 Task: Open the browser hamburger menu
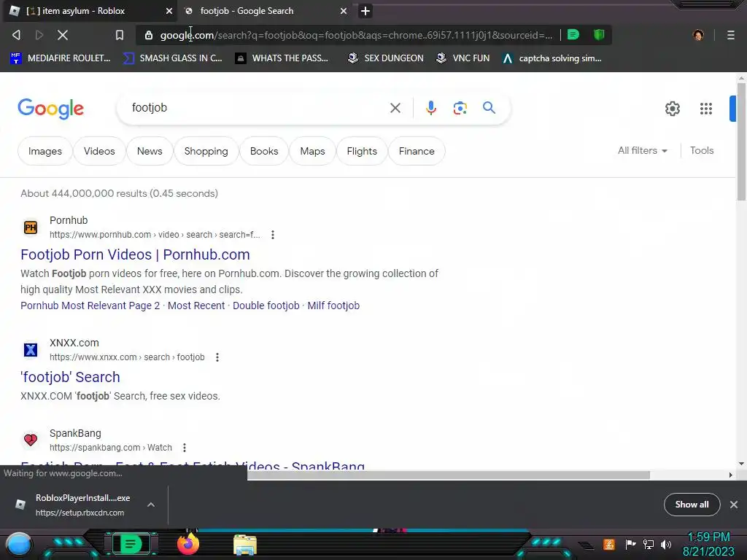(x=730, y=35)
